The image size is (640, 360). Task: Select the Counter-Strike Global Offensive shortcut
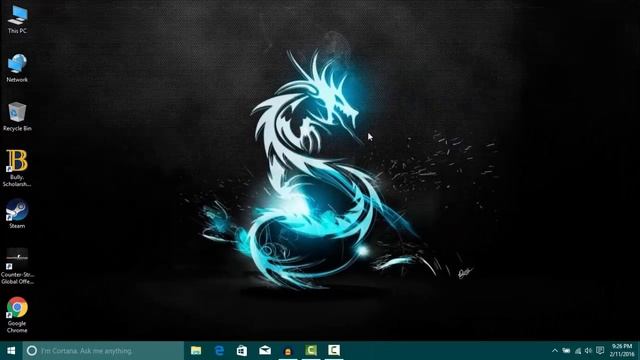[x=17, y=265]
